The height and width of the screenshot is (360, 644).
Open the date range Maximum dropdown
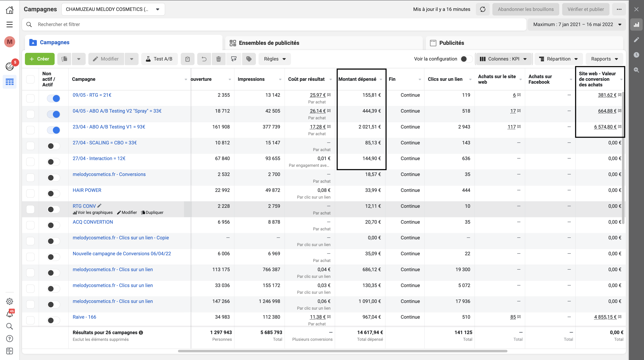[577, 25]
